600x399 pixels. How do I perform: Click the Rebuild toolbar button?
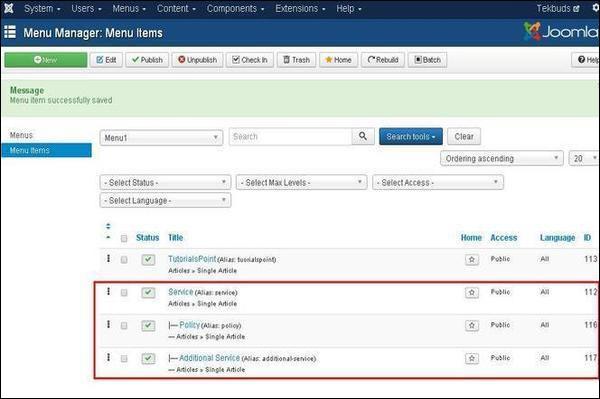click(x=383, y=60)
